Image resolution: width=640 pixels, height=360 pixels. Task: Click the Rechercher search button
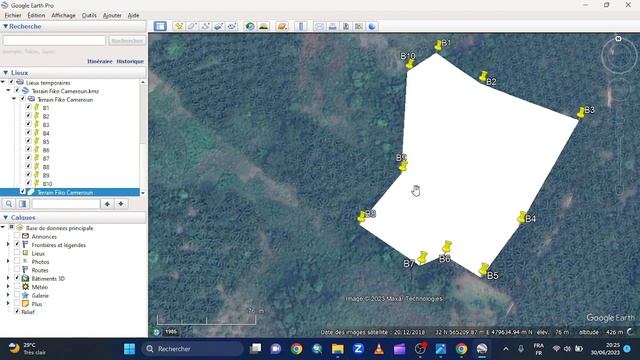click(127, 40)
